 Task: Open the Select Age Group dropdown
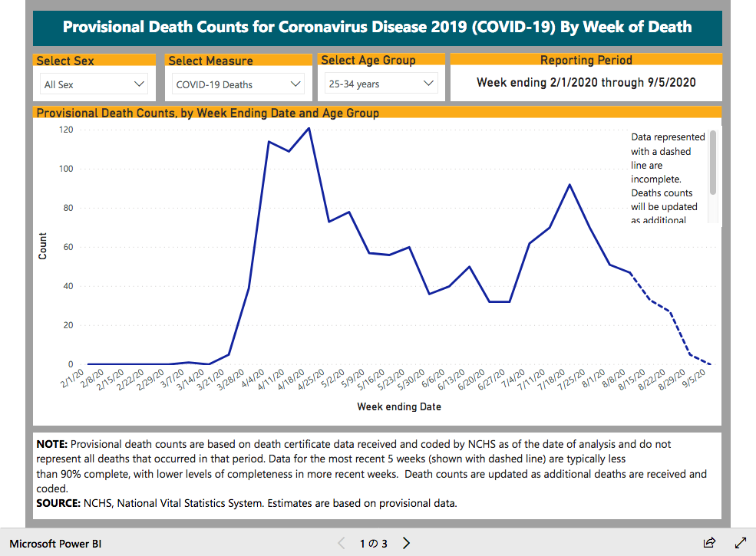pos(381,84)
